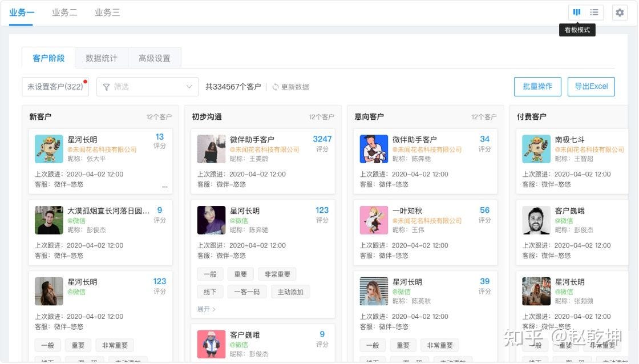The height and width of the screenshot is (364, 639).
Task: Click the 新客户 column header
Action: [41, 116]
